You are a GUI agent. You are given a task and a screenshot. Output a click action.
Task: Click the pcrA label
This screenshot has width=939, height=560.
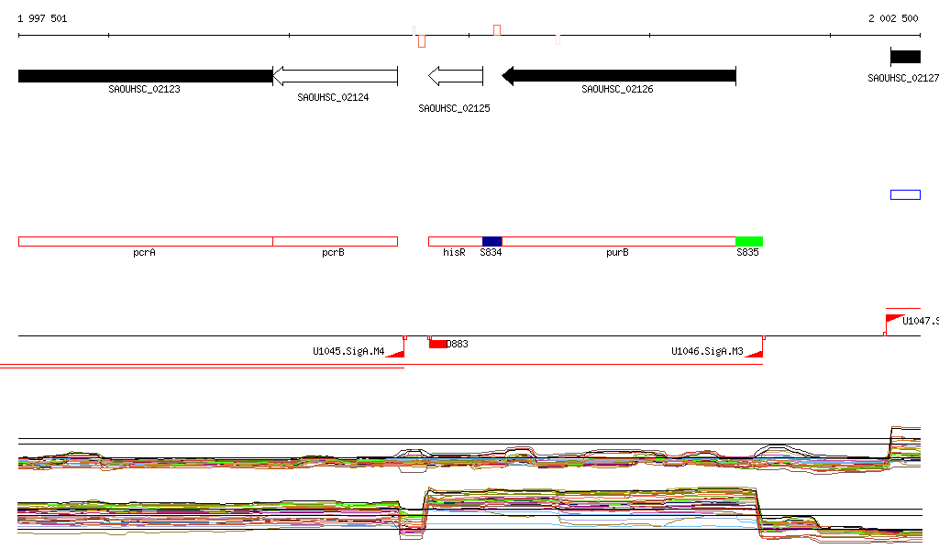(144, 252)
